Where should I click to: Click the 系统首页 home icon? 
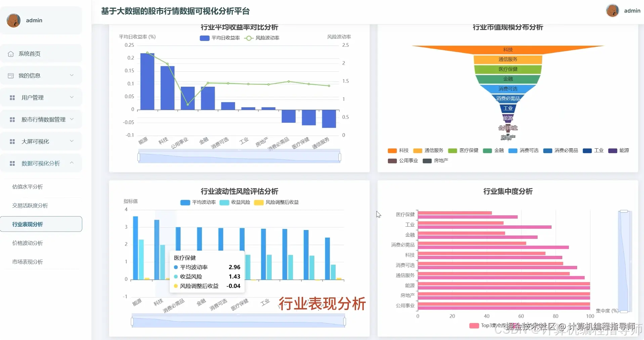[11, 53]
